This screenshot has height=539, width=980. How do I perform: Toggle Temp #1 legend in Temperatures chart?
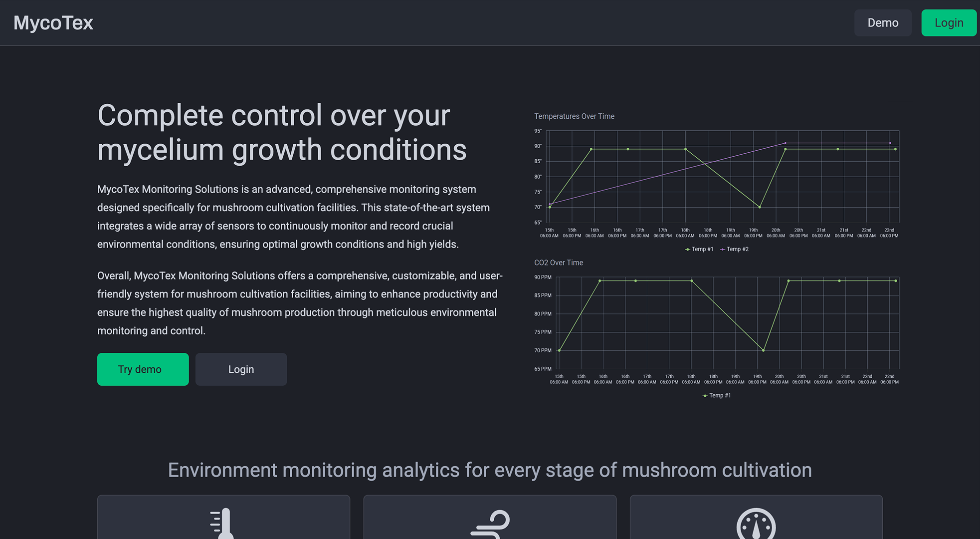click(699, 249)
